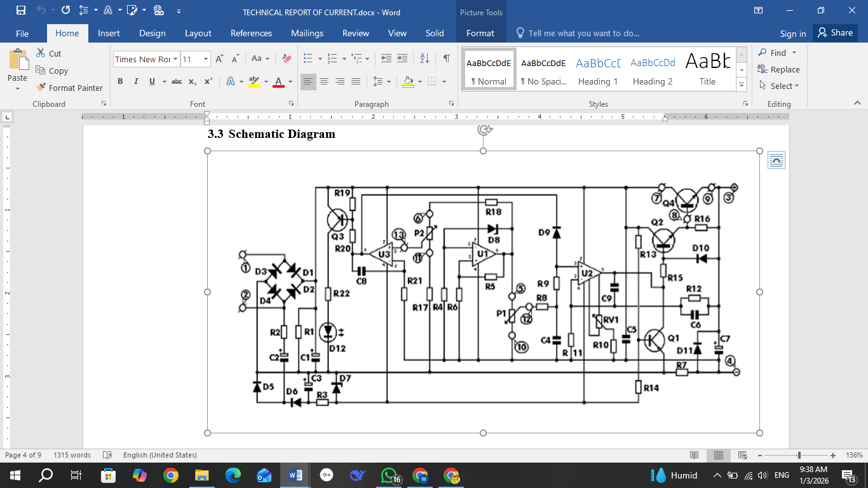Screen dimensions: 868x488
Task: Open the Layout Options button beside the picture
Action: pyautogui.click(x=776, y=160)
